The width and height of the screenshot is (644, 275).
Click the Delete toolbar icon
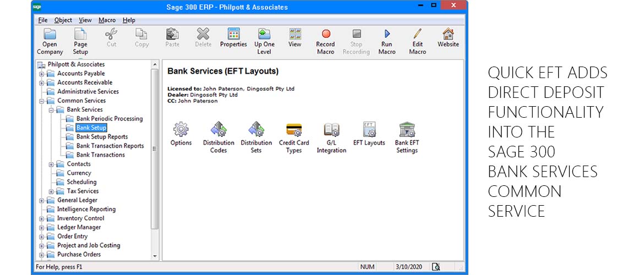point(203,38)
